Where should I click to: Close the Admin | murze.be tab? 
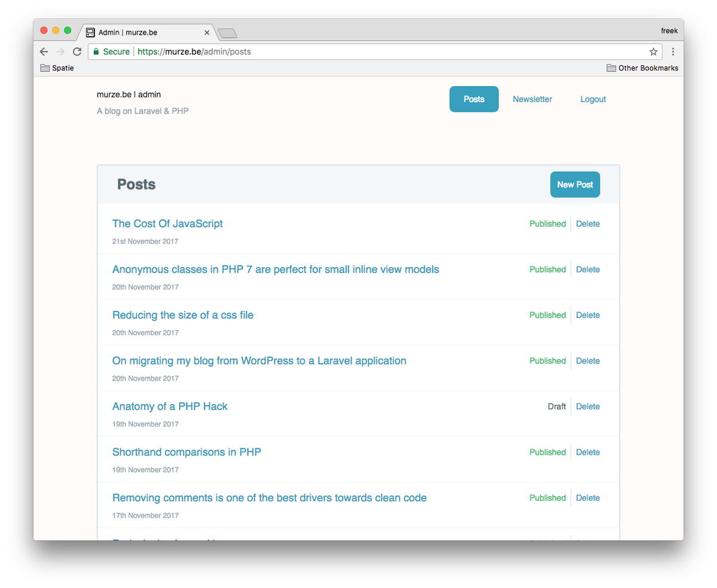(207, 33)
